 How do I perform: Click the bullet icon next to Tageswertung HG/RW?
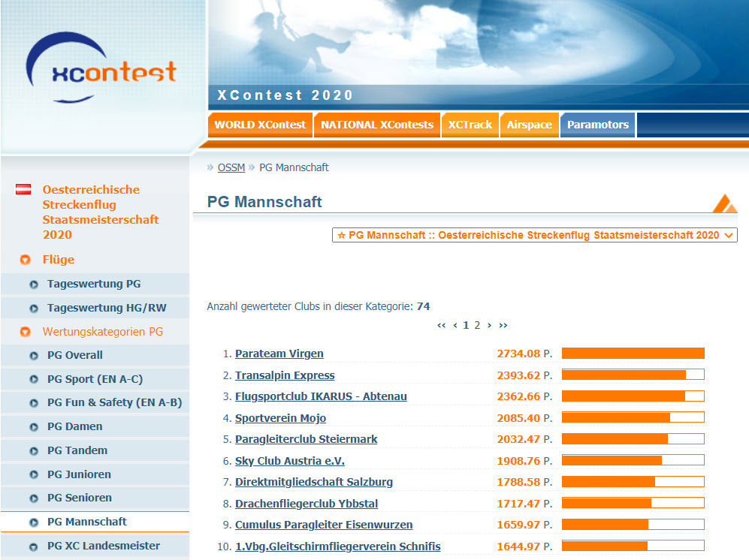pos(34,309)
